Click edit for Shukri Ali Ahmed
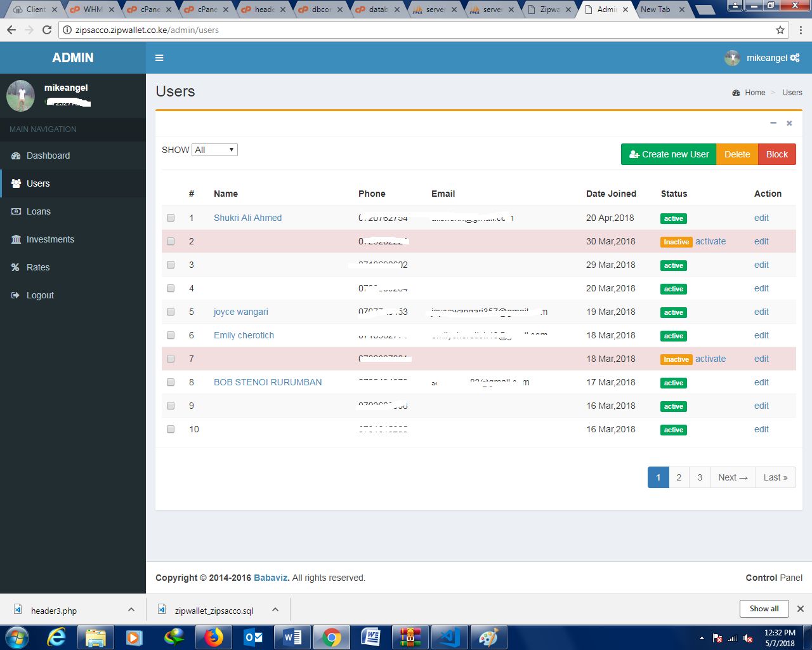Screen dimensions: 812x650 pyautogui.click(x=761, y=218)
